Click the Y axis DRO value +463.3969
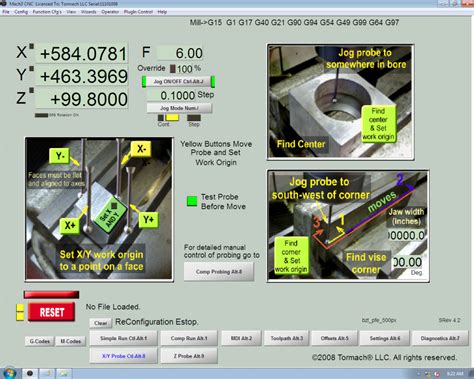Viewport: 474px width, 379px height. coord(82,76)
